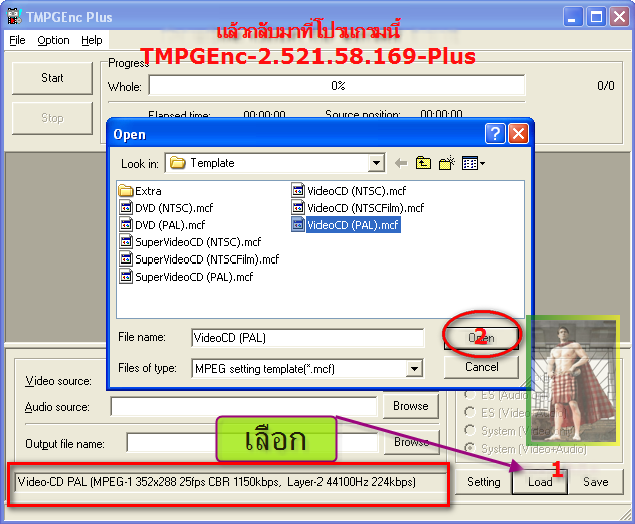The height and width of the screenshot is (524, 635).
Task: Select the VideoCD (NTSC).mcf file icon
Action: pos(298,190)
